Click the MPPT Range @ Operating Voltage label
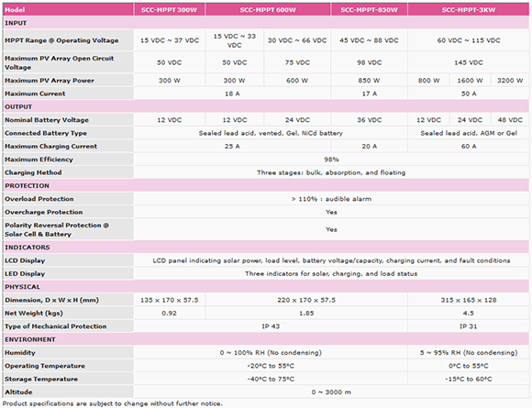532x408 pixels. 61,40
